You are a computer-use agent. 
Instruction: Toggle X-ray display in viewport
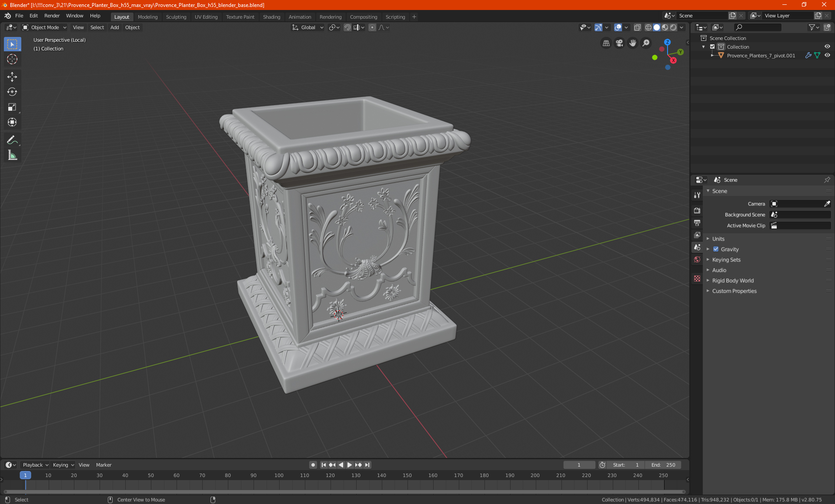click(x=638, y=27)
